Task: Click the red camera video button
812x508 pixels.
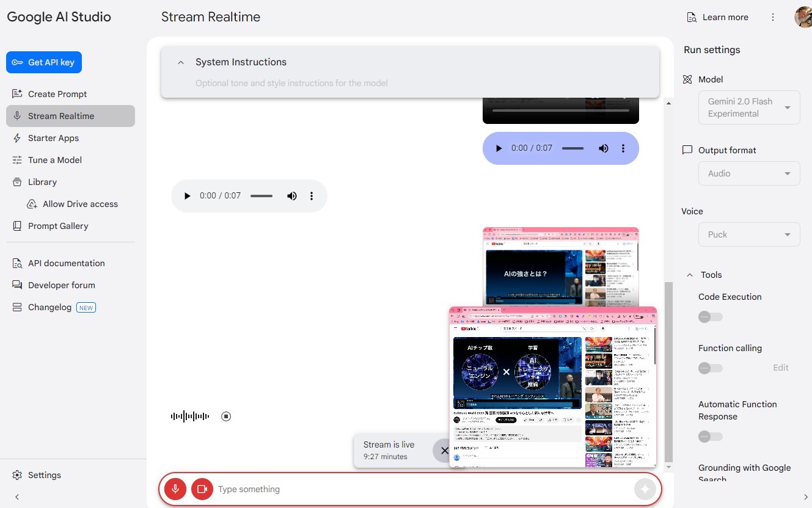Action: (202, 489)
